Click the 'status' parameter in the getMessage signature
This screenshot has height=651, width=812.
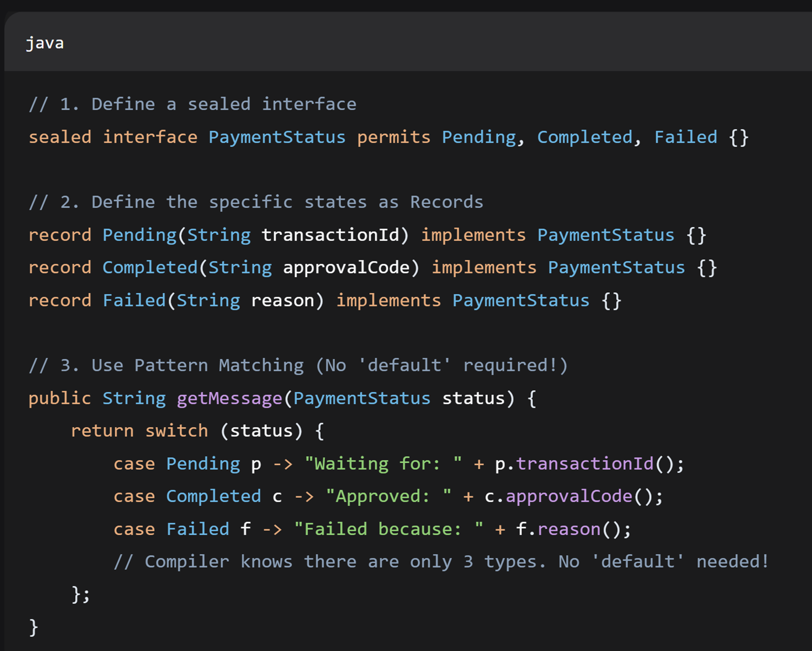click(x=473, y=398)
